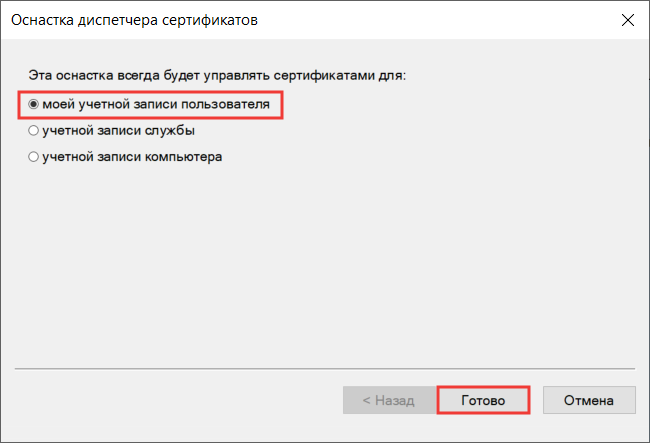This screenshot has height=443, width=650.
Task: Click the label text 'моей учетной записи пользователя'
Action: [x=156, y=104]
